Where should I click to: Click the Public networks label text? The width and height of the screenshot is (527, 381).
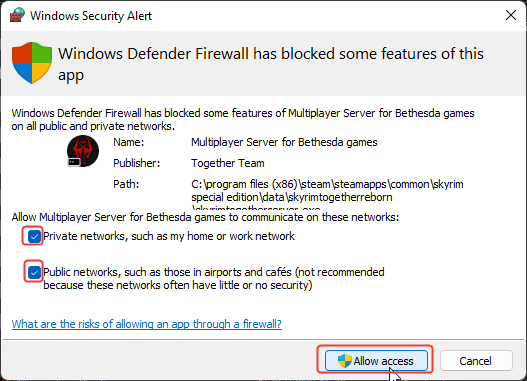pos(214,279)
